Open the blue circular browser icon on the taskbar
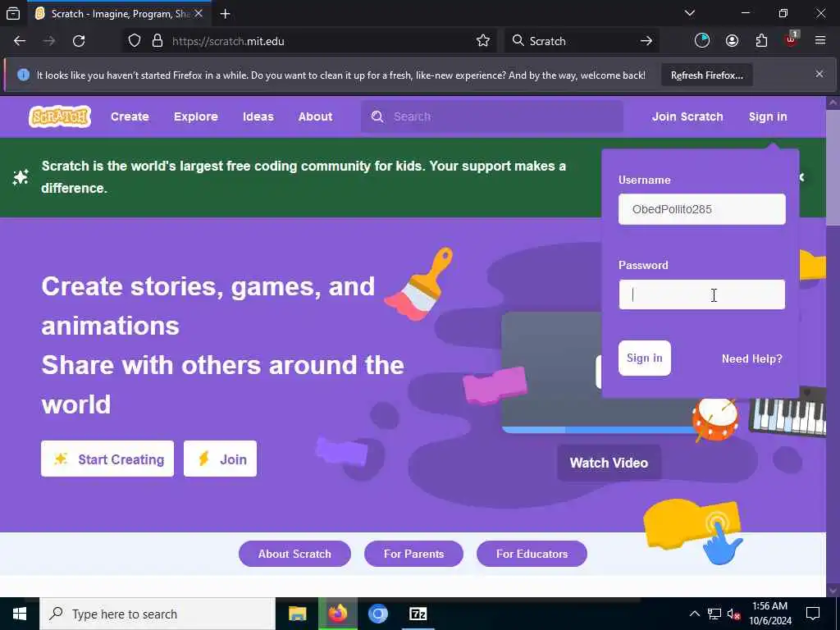 point(378,614)
